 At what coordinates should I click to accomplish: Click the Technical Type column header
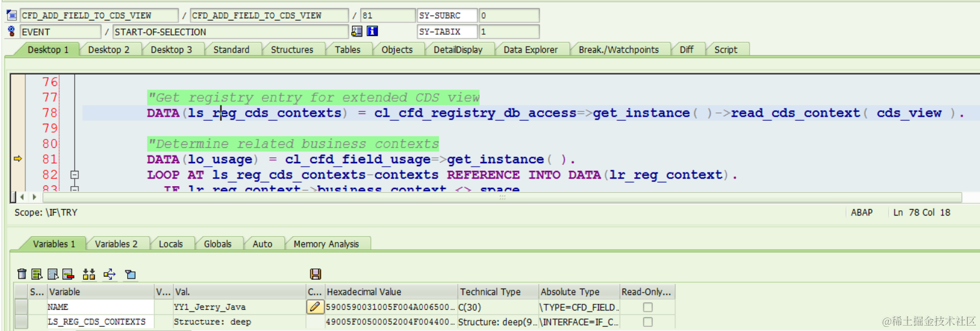pyautogui.click(x=498, y=292)
